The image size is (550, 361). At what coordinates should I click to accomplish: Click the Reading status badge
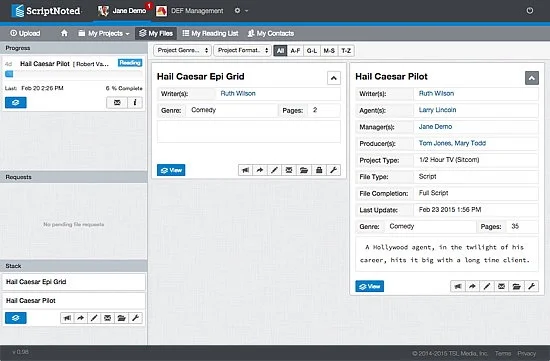click(x=130, y=63)
